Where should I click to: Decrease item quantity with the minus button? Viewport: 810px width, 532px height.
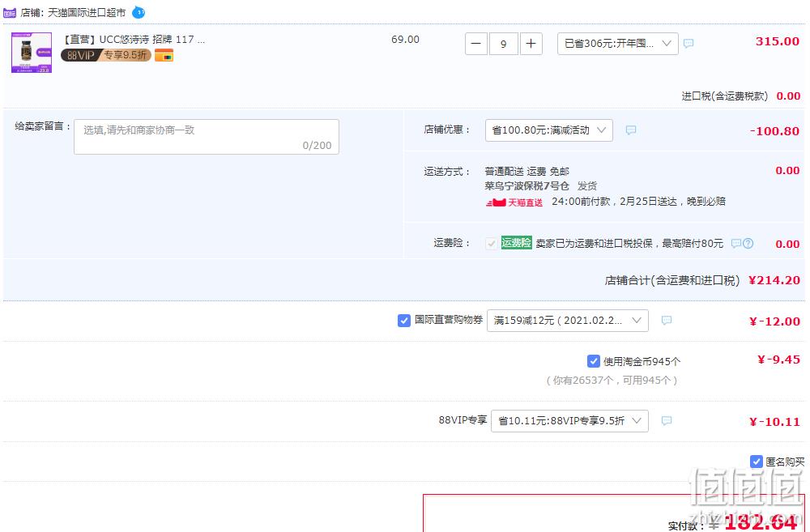(x=476, y=44)
